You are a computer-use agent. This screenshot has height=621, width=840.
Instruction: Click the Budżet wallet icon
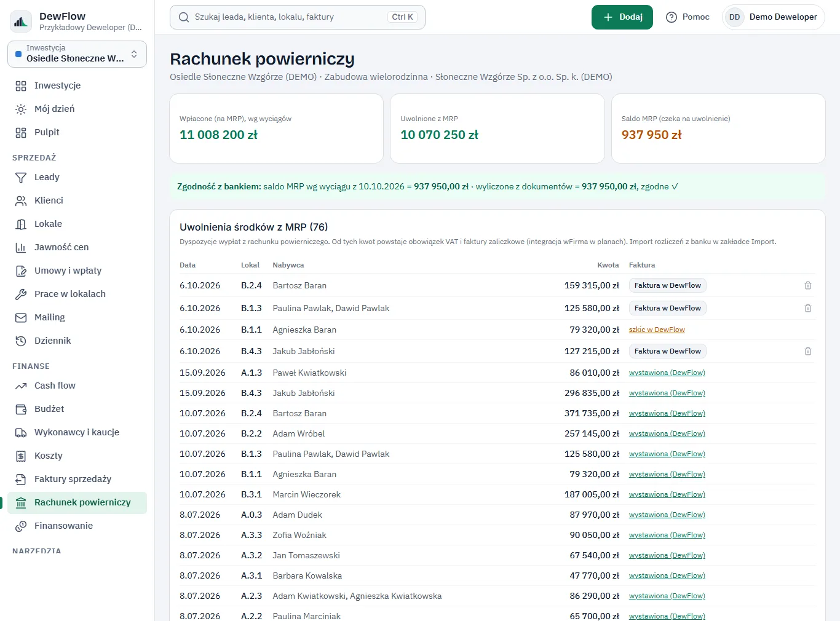(21, 409)
